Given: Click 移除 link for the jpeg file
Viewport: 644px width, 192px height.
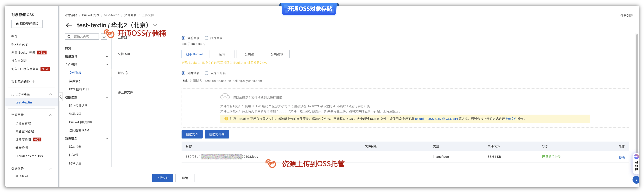Looking at the screenshot, I should [x=622, y=157].
